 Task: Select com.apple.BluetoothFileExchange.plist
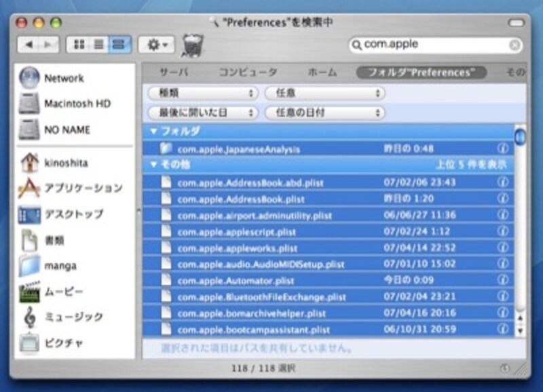click(328, 296)
